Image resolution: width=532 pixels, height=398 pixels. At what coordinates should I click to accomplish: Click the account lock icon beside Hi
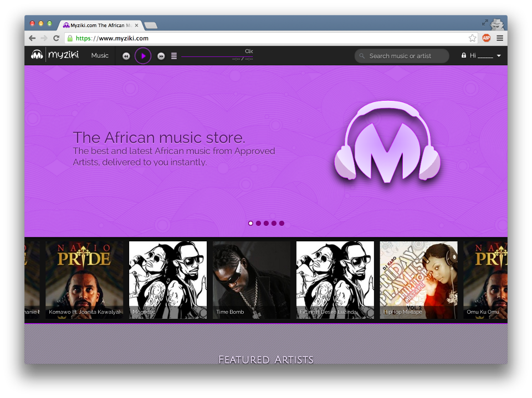pyautogui.click(x=464, y=55)
